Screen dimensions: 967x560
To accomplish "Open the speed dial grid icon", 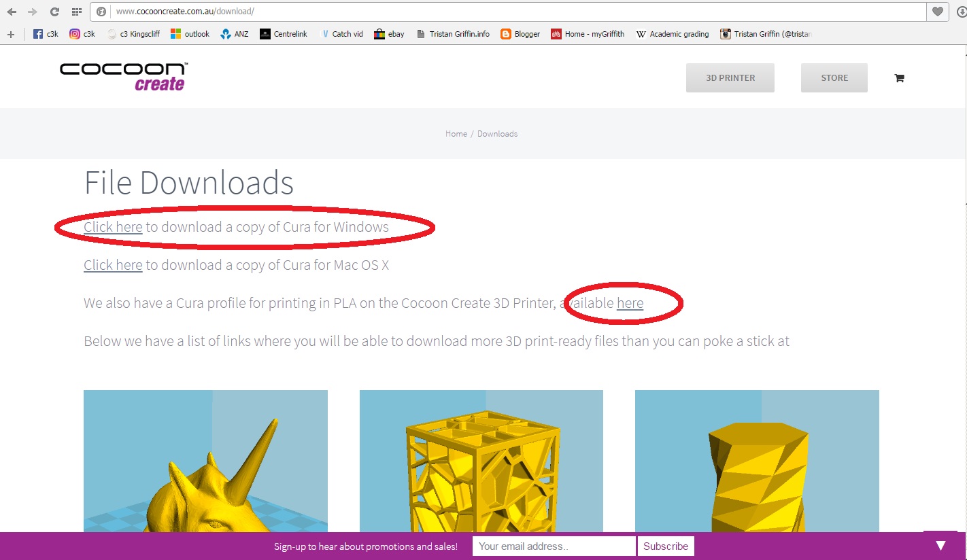I will pyautogui.click(x=76, y=12).
